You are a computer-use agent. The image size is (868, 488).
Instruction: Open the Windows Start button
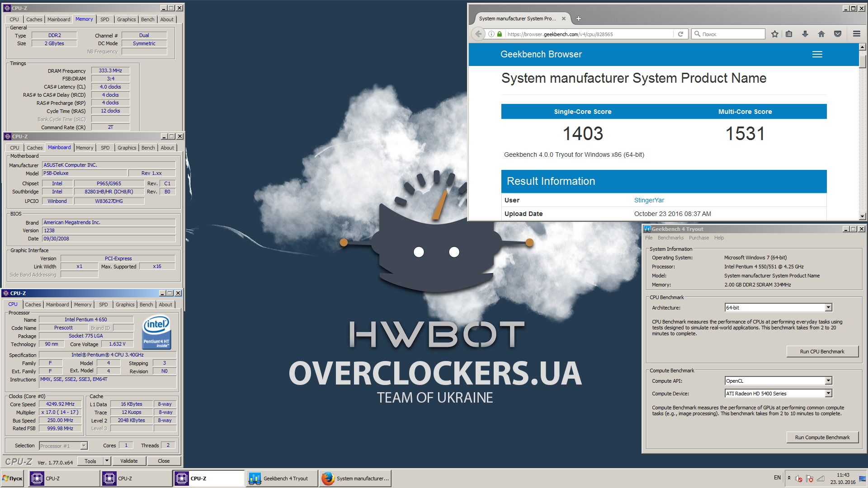13,479
